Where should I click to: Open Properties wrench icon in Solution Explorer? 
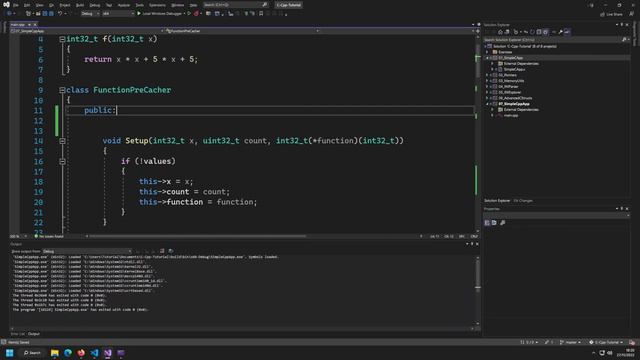tap(560, 32)
